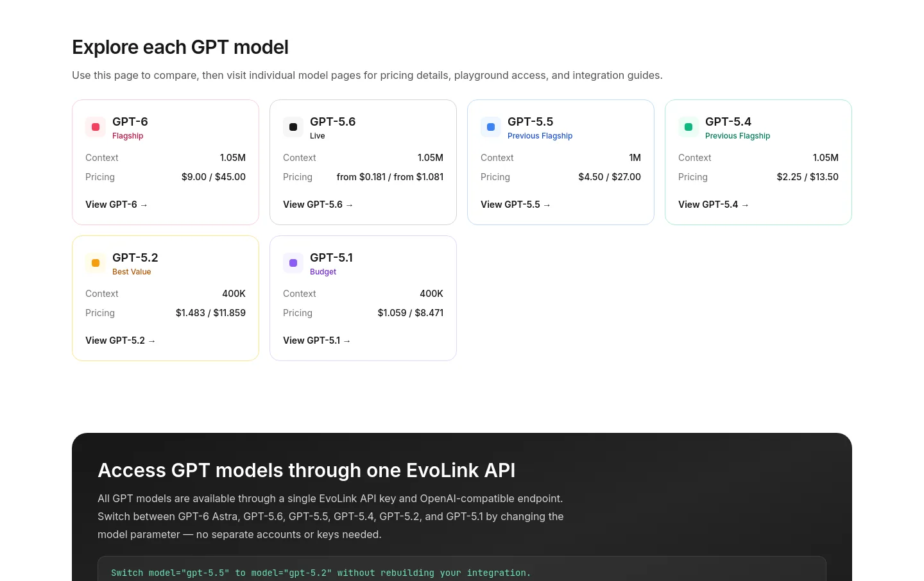
Task: Go to View GPT-5.1 page
Action: pyautogui.click(x=316, y=341)
